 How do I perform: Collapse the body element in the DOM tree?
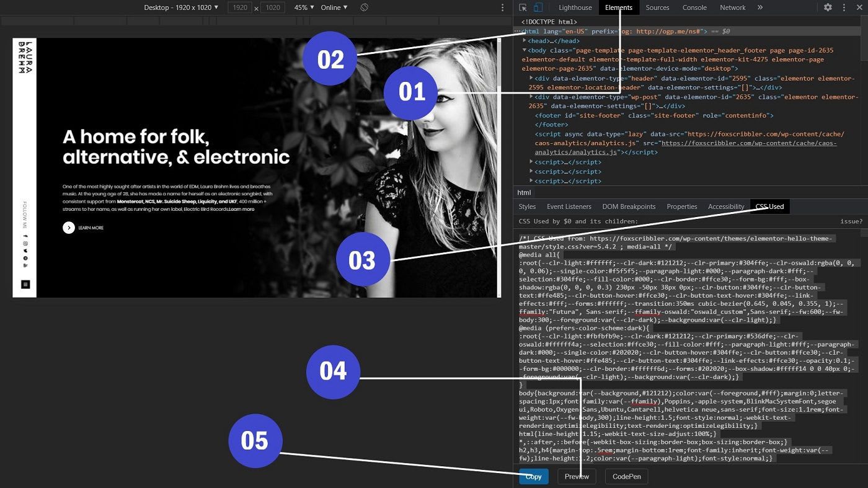[525, 50]
